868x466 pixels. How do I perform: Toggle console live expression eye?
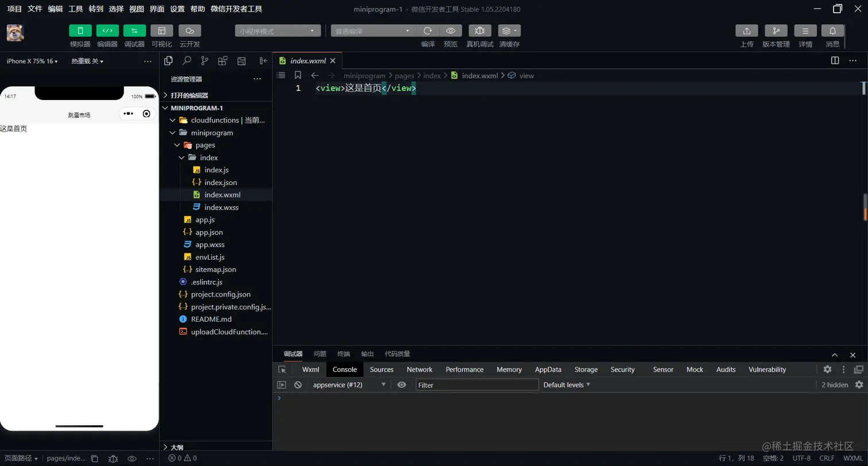pos(402,385)
